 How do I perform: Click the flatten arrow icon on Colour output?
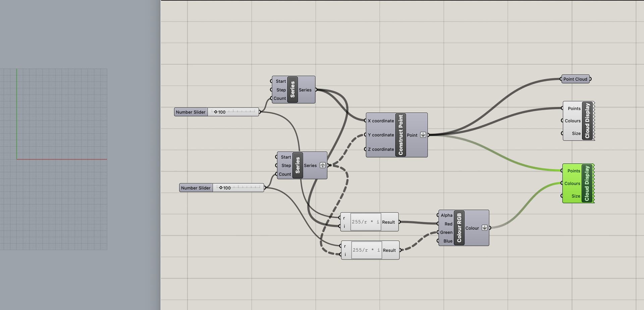[x=484, y=228]
